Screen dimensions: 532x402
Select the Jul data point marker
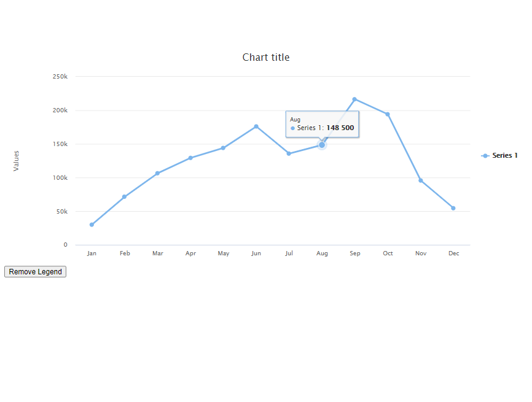289,153
